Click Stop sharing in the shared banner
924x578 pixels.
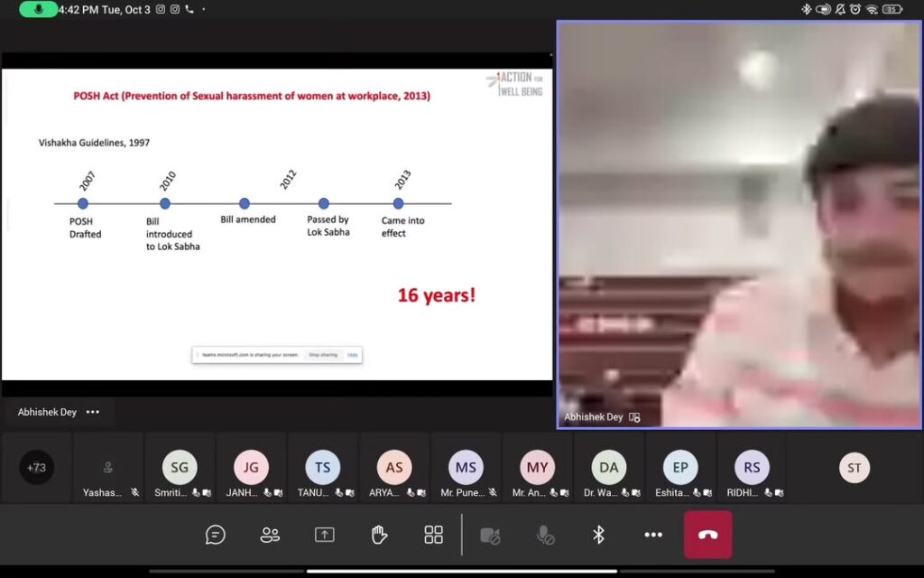pyautogui.click(x=322, y=355)
